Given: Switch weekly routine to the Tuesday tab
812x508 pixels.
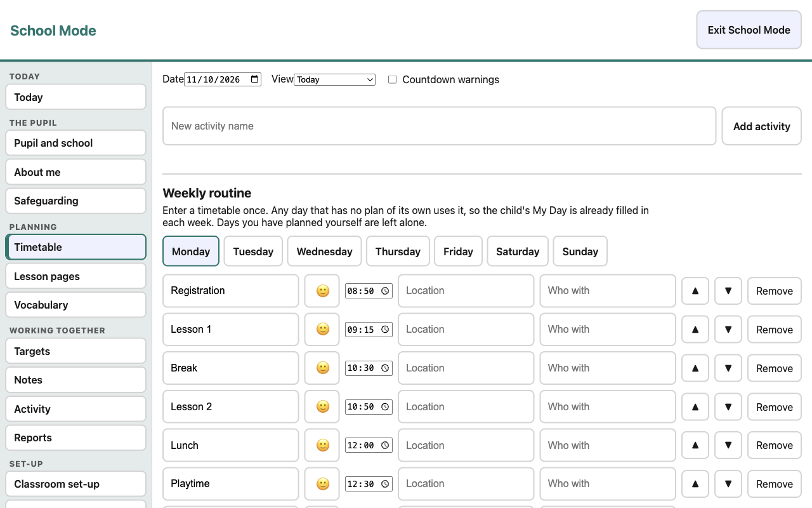Looking at the screenshot, I should [x=253, y=251].
